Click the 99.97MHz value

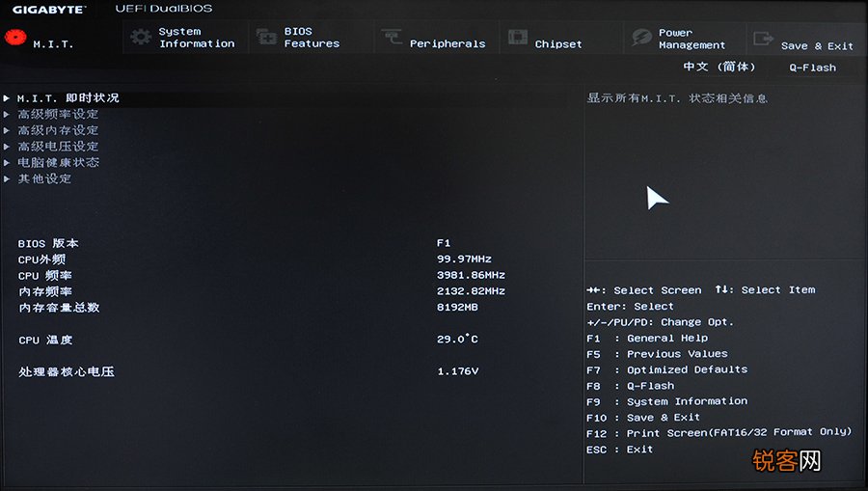(464, 259)
